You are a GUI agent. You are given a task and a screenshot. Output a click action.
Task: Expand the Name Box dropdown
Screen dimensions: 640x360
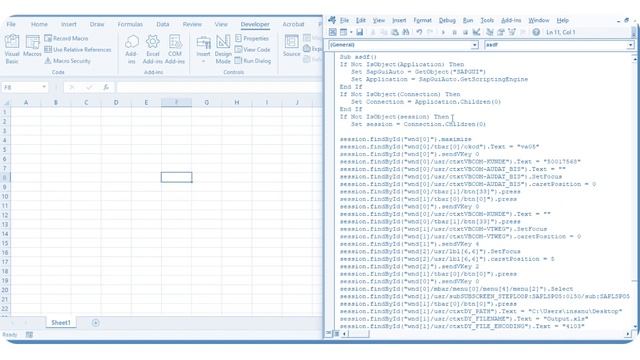point(44,87)
